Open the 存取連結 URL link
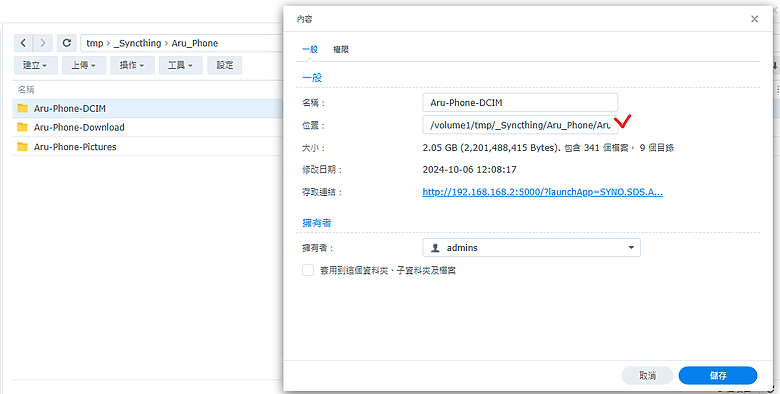Image resolution: width=780 pixels, height=394 pixels. coord(542,192)
